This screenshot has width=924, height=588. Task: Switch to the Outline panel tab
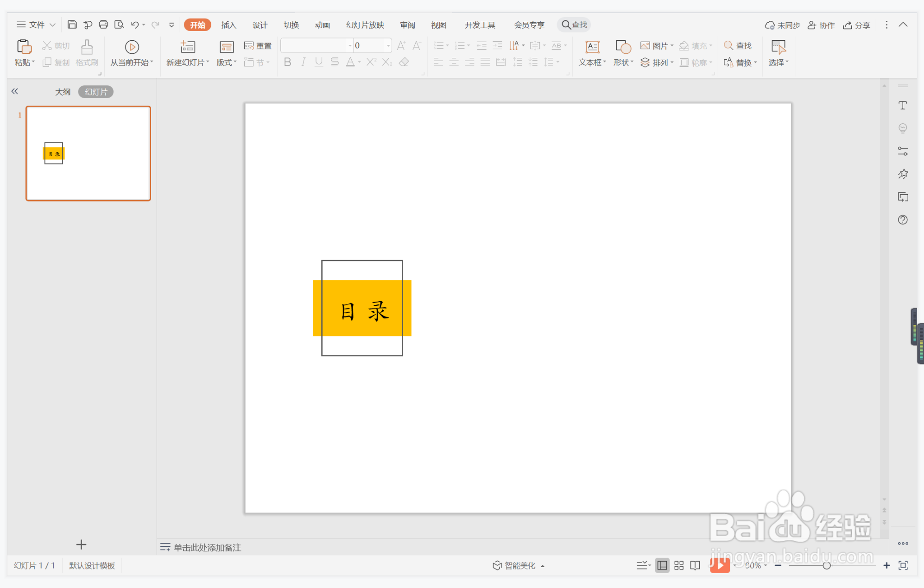tap(63, 92)
